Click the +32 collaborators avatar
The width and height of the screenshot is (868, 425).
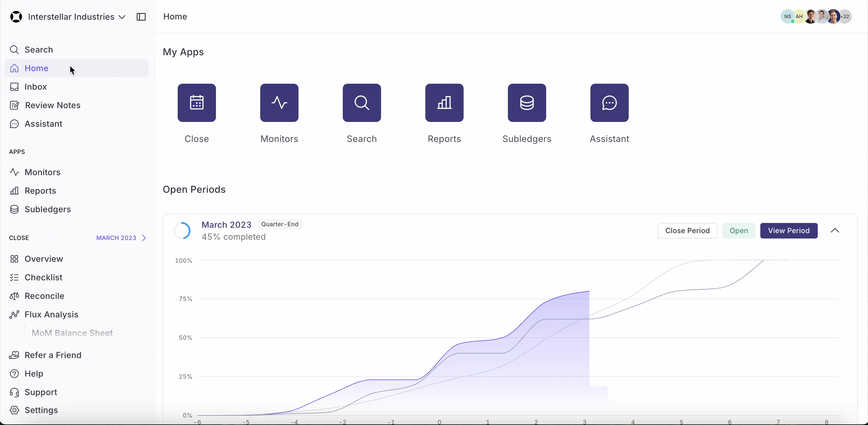(x=846, y=16)
